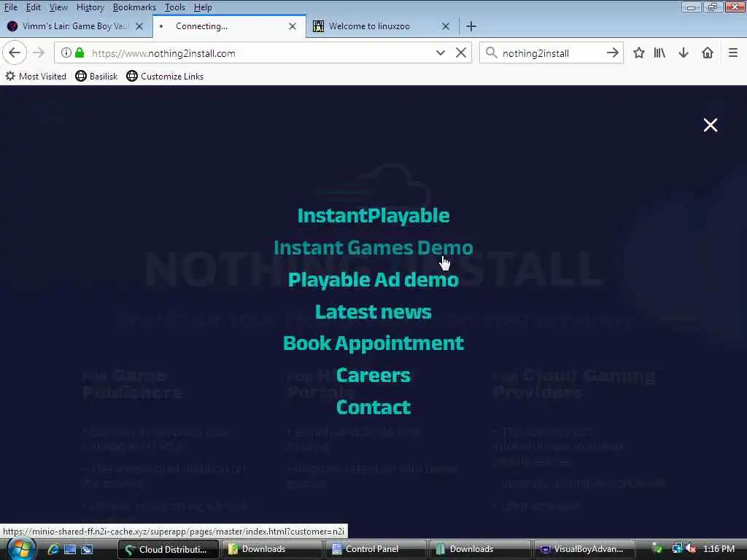Open the Latest news link
The height and width of the screenshot is (560, 747).
coord(373,312)
